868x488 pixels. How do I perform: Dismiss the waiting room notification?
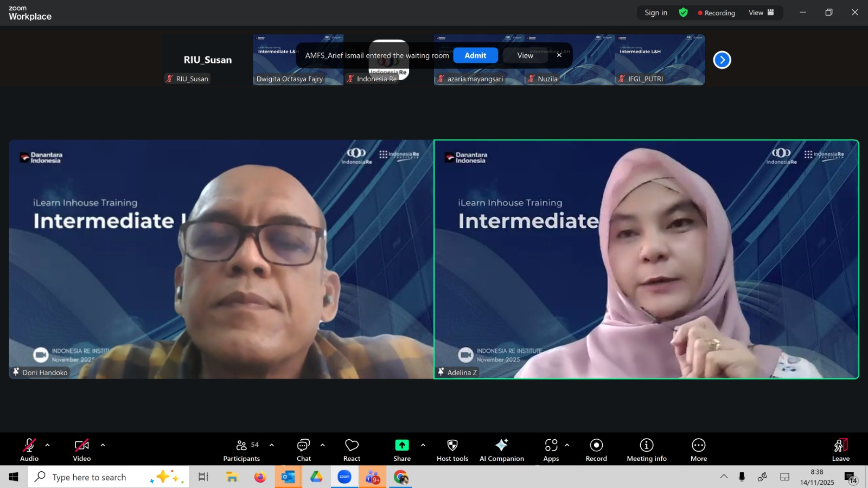(x=559, y=55)
